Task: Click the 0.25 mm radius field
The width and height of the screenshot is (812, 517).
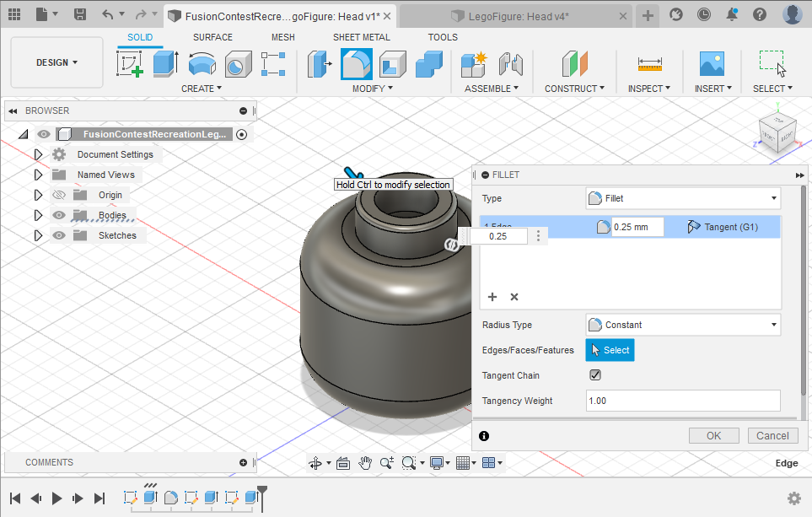Action: (x=637, y=227)
